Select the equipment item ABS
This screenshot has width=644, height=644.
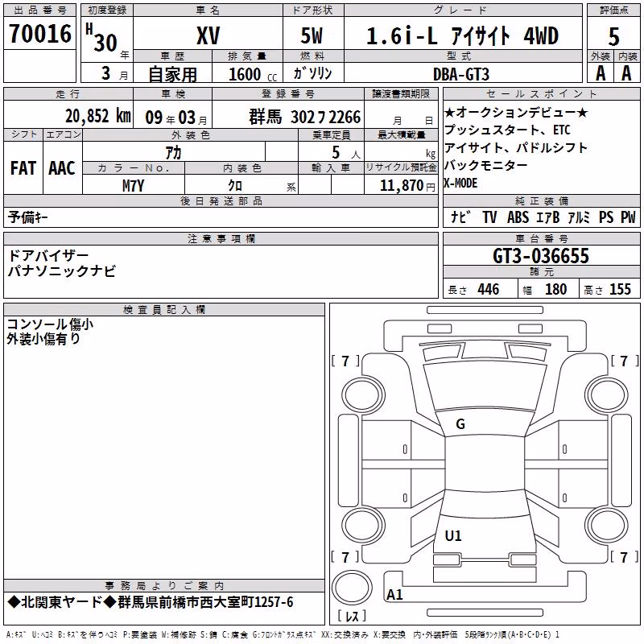pos(518,217)
